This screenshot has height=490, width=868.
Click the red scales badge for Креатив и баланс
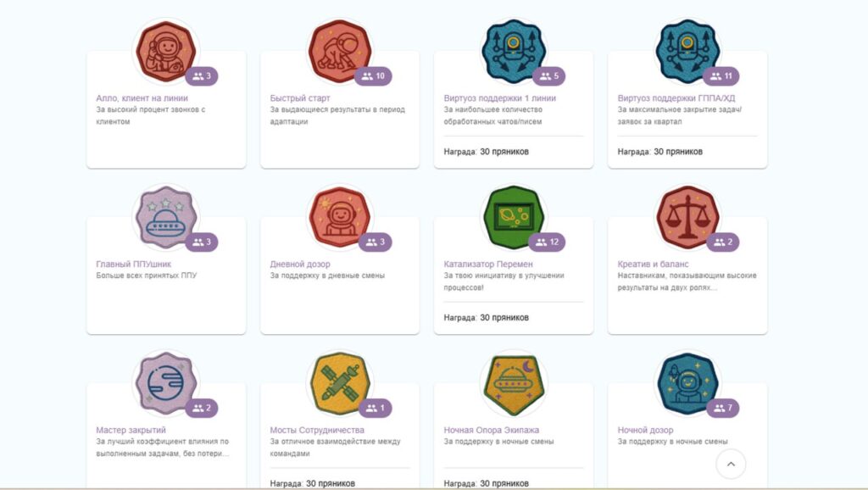pos(687,216)
